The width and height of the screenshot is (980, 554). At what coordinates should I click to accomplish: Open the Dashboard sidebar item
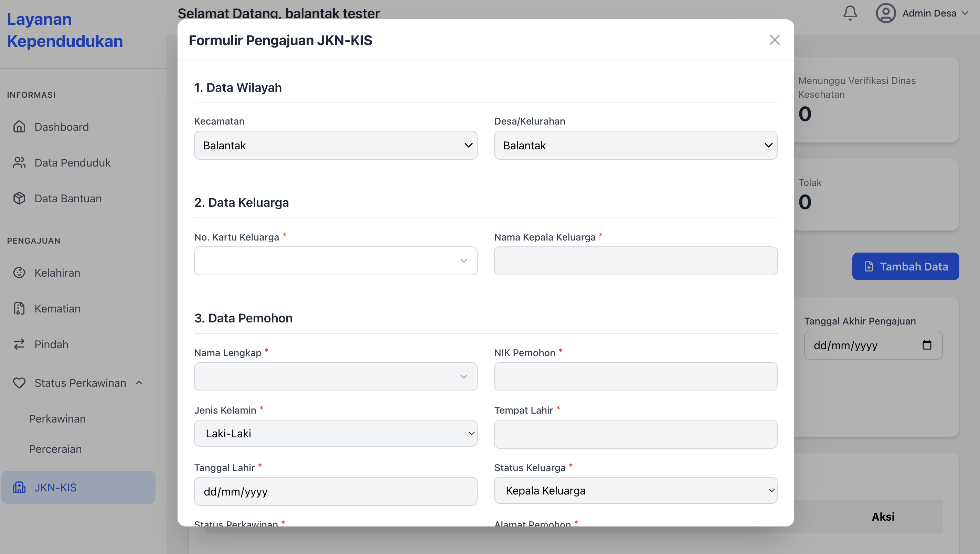pos(19,127)
